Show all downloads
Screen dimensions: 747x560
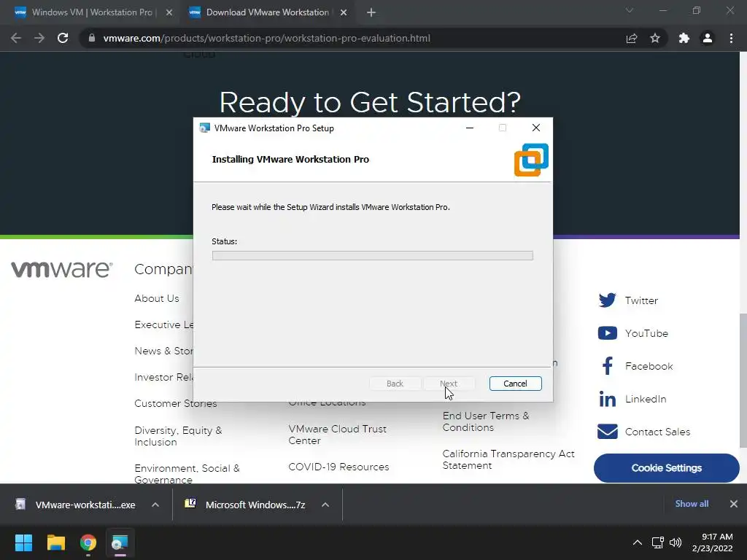[692, 504]
